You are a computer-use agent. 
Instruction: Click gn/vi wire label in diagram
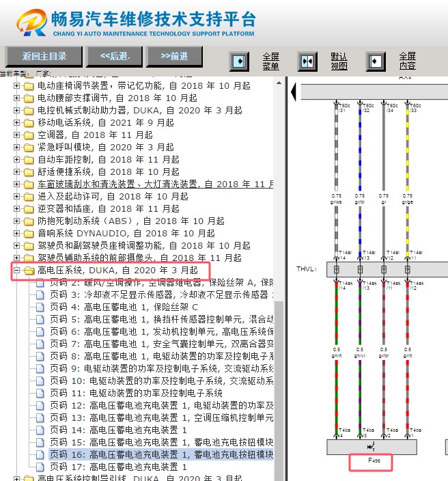[x=360, y=356]
